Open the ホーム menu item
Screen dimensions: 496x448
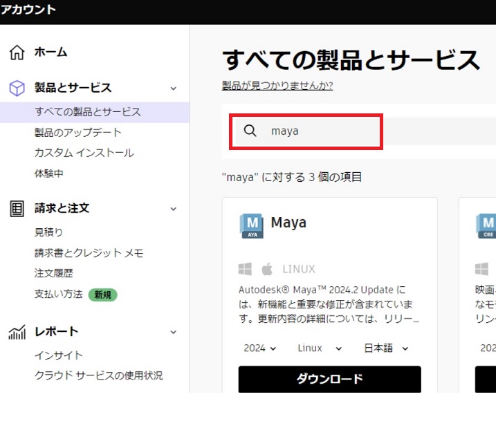coord(50,52)
